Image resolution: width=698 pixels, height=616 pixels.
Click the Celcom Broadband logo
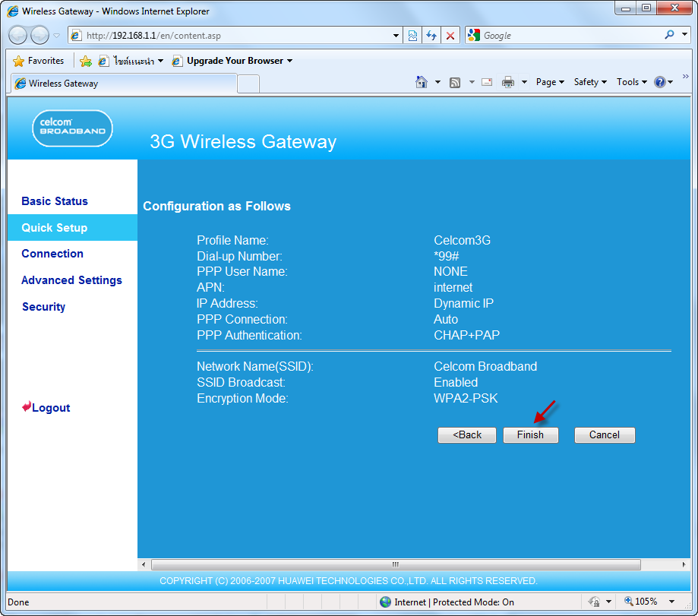pos(73,128)
